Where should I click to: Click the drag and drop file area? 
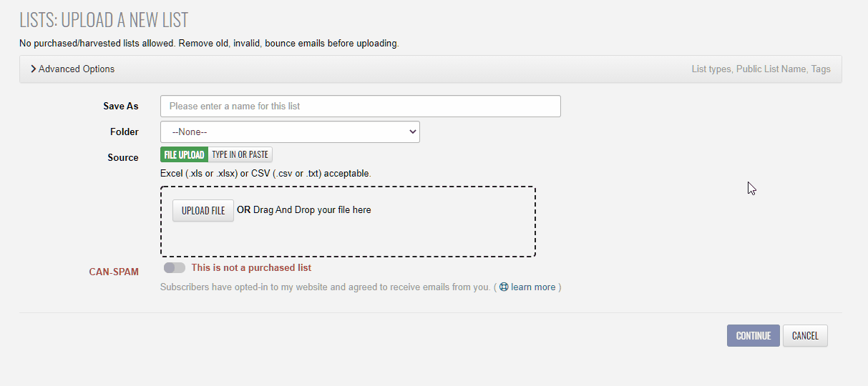tap(348, 222)
